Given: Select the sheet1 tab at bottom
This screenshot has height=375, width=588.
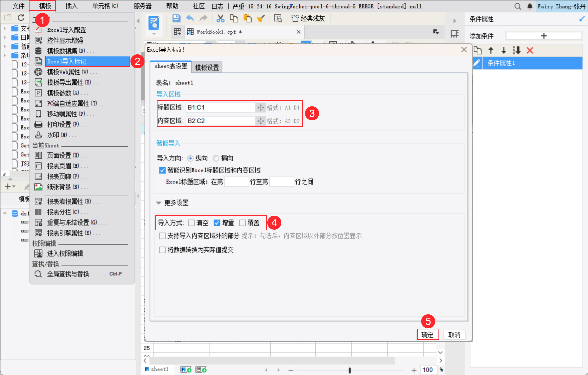Looking at the screenshot, I should coord(157,369).
